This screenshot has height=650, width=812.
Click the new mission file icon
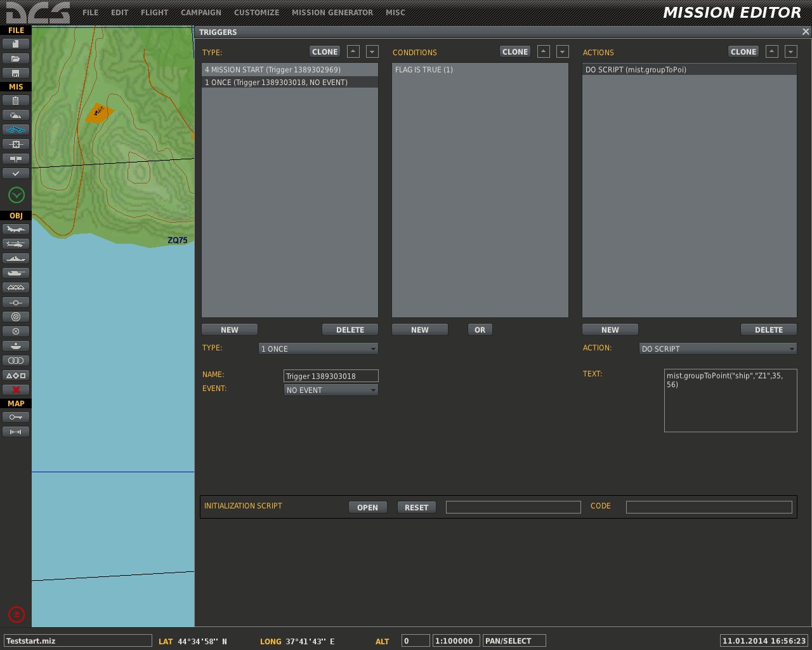point(16,44)
